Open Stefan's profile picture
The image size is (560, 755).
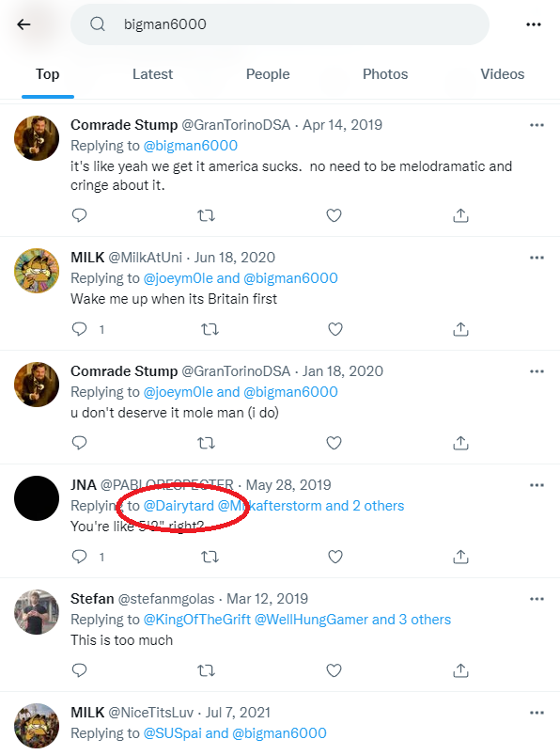pos(37,611)
